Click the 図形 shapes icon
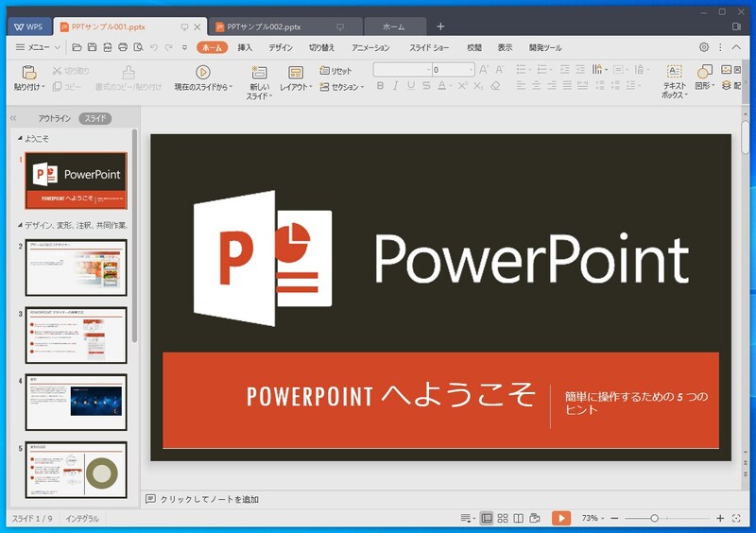Image resolution: width=756 pixels, height=533 pixels. [x=704, y=72]
